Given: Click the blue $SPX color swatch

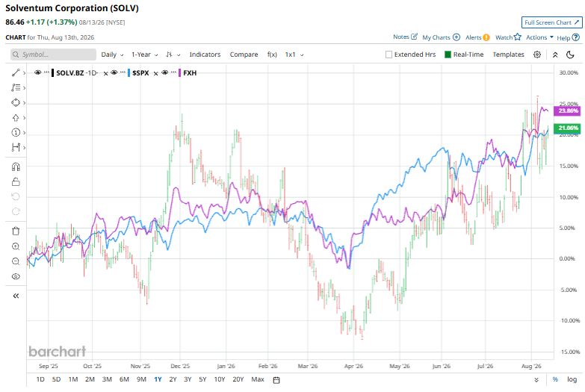Looking at the screenshot, I should click(x=129, y=72).
